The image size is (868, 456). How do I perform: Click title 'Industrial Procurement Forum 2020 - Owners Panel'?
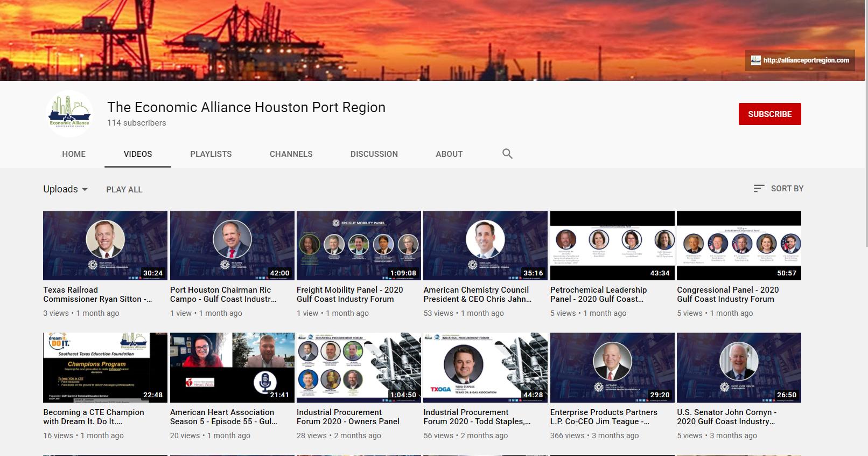pyautogui.click(x=348, y=417)
